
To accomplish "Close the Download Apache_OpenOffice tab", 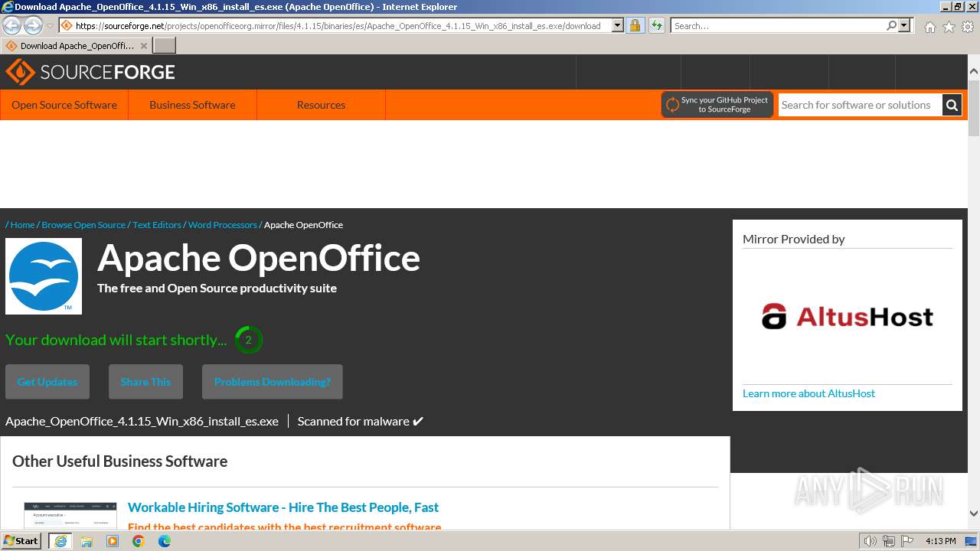I will [x=143, y=46].
